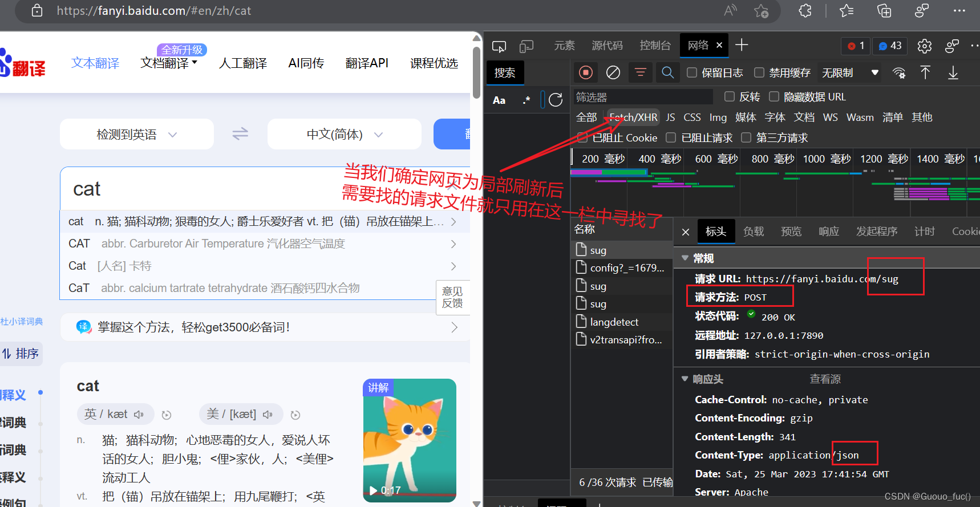This screenshot has width=980, height=507.
Task: Open network search magnifier icon
Action: pos(668,72)
